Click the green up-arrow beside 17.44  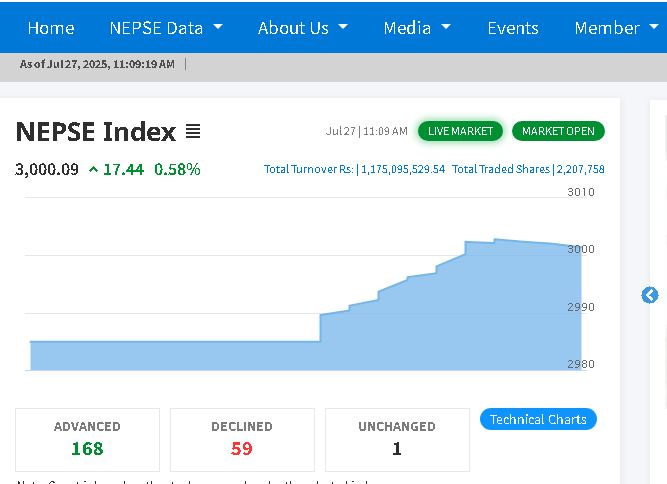[x=93, y=170]
